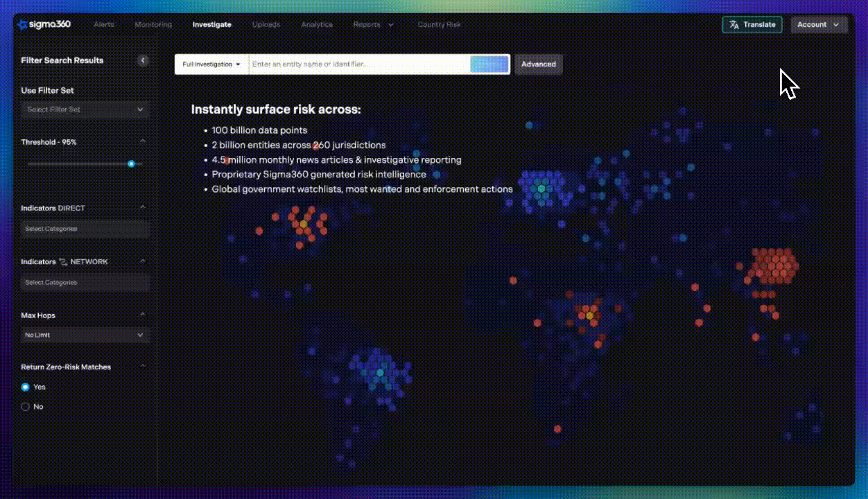The height and width of the screenshot is (499, 868).
Task: Click the gradient search submit button
Action: click(489, 64)
